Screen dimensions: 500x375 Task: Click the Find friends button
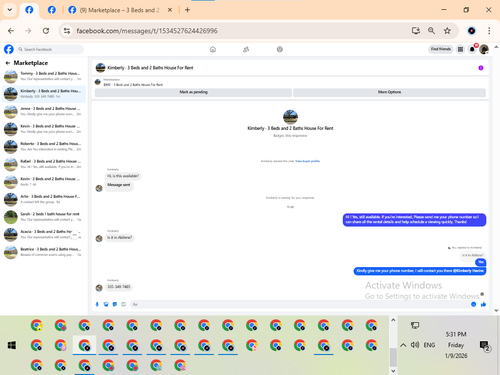coord(441,49)
